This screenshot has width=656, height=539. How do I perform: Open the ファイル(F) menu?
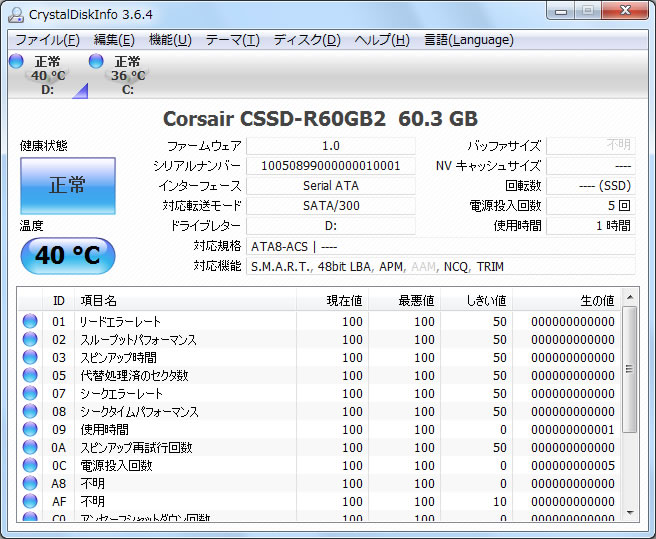[x=47, y=40]
